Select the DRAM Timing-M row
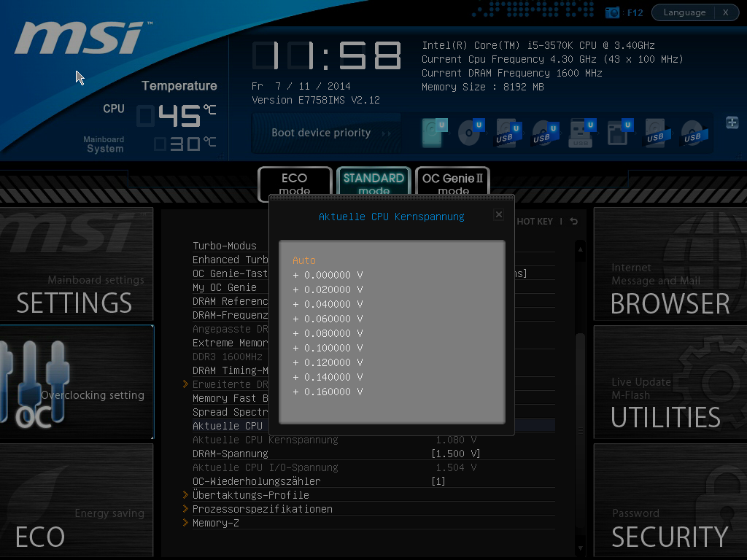The width and height of the screenshot is (747, 560). point(231,370)
